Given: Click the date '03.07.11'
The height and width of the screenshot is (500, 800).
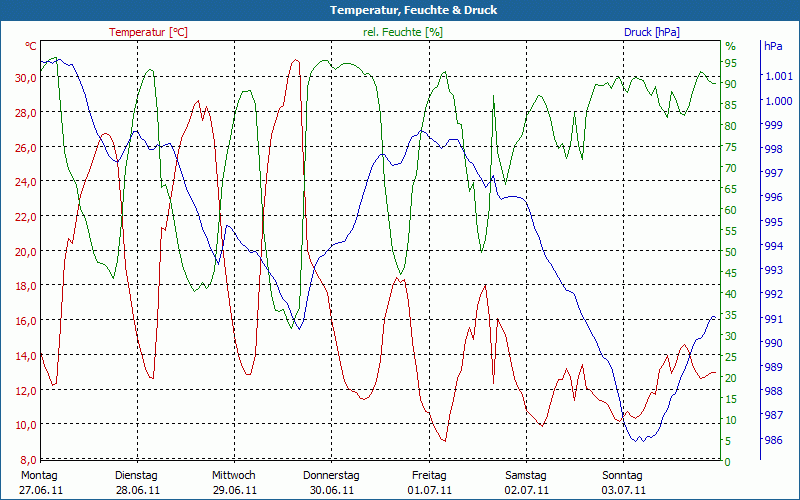Looking at the screenshot, I should pyautogui.click(x=624, y=490).
